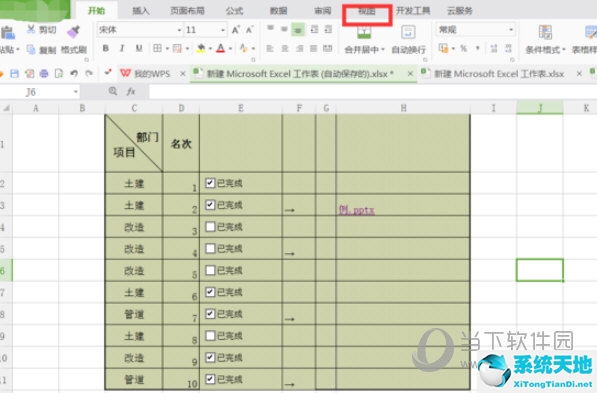Uncheck the checkbox in row 2
The image size is (597, 393).
tap(210, 183)
